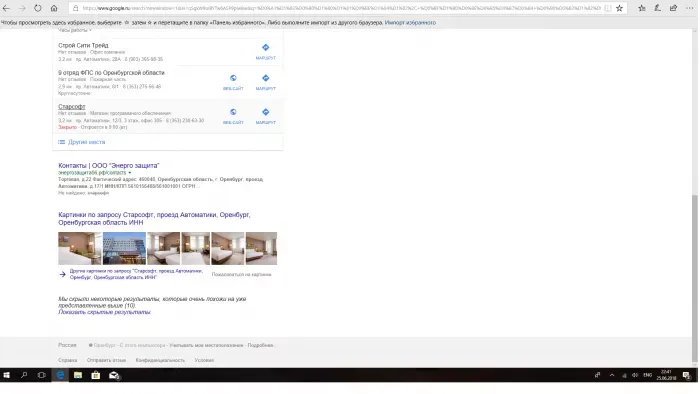Image resolution: width=700 pixels, height=394 pixels.
Task: Show hidden system tray icons
Action: click(612, 375)
